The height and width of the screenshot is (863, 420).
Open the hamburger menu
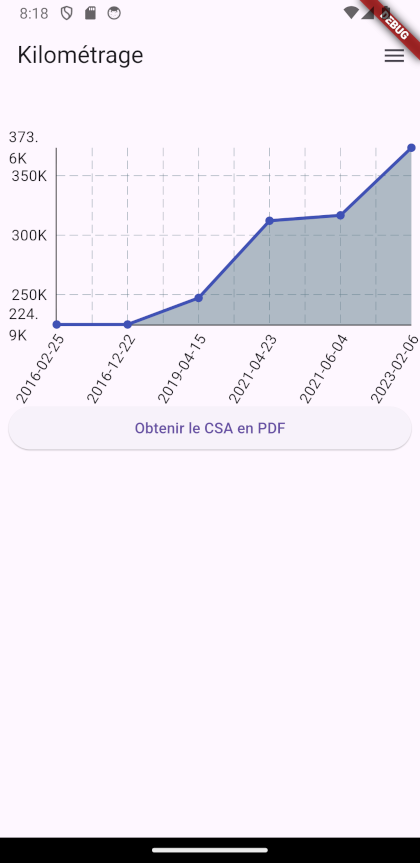[394, 56]
